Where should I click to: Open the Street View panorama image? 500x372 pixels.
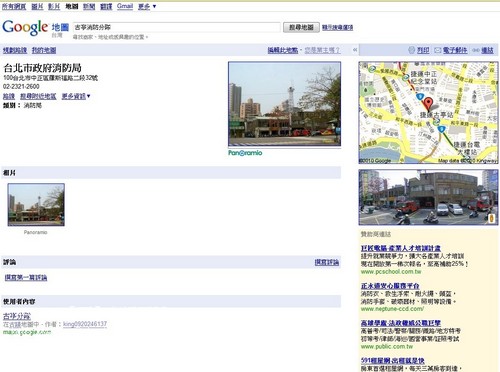(428, 197)
